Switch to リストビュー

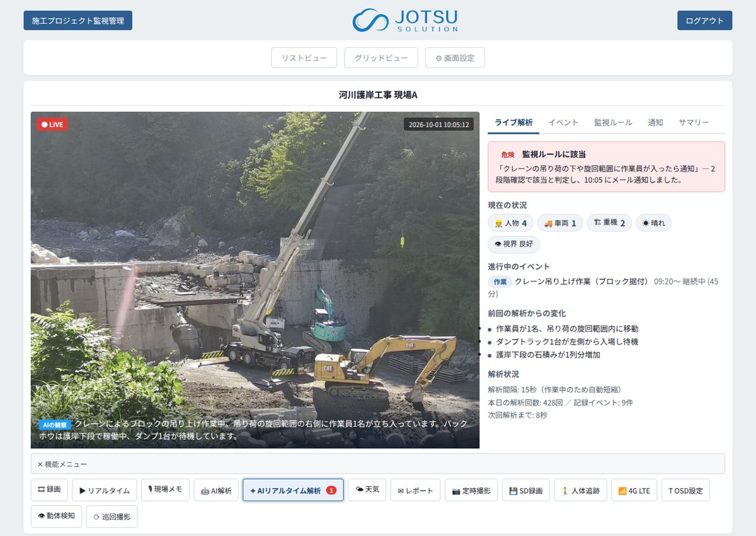point(304,57)
